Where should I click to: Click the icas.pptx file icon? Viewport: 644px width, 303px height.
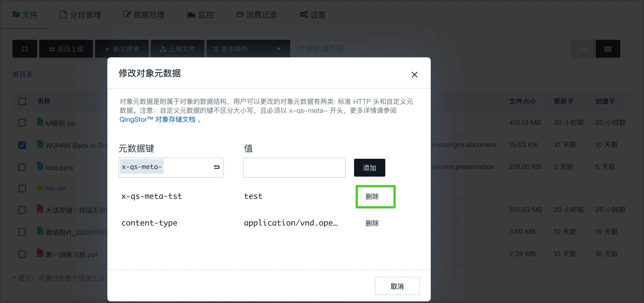pos(40,166)
